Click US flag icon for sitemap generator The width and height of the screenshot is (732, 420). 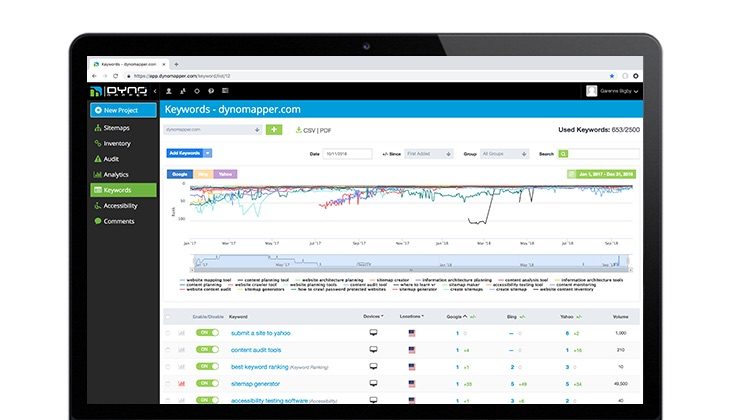tap(412, 384)
